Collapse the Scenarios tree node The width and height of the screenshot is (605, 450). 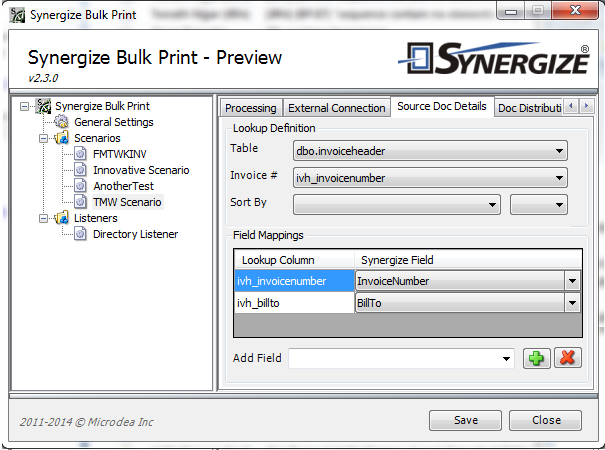[x=43, y=138]
